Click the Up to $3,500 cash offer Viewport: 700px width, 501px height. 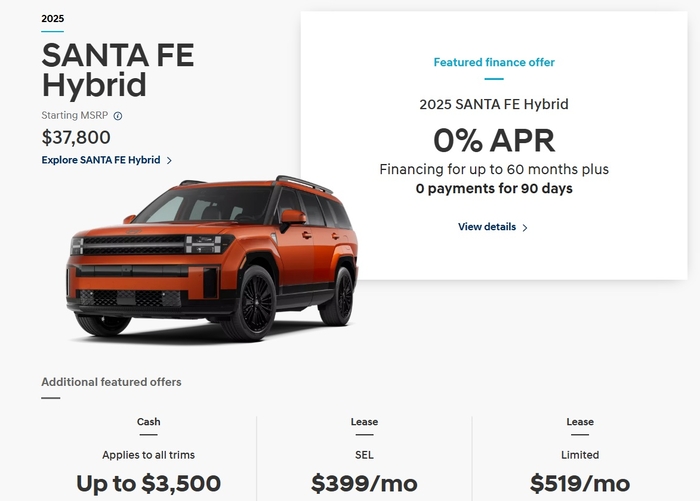[x=149, y=483]
